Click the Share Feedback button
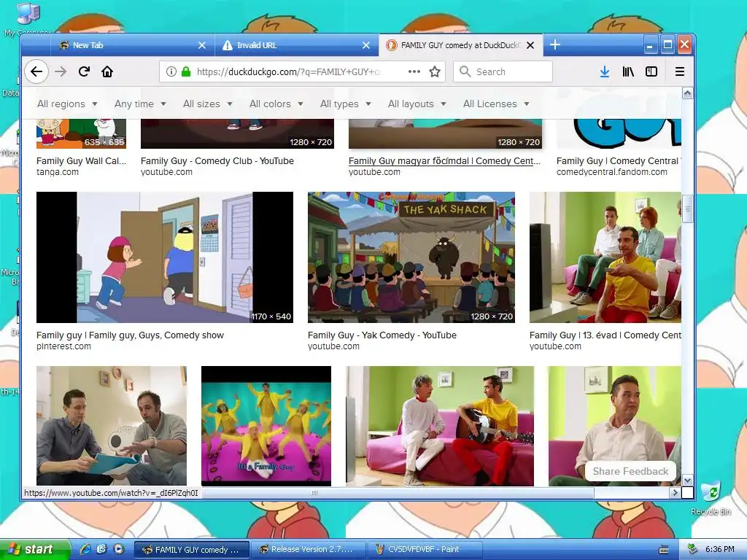The width and height of the screenshot is (747, 560). click(630, 472)
